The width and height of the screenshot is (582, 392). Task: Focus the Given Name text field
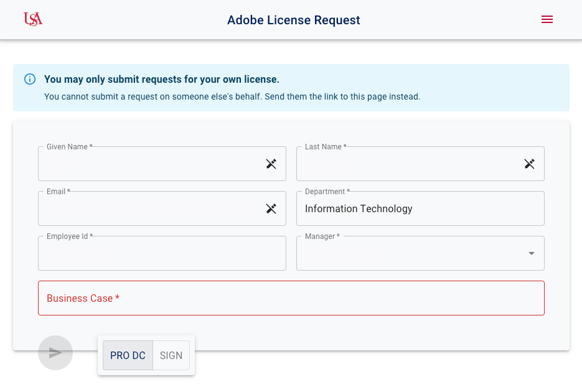[x=149, y=165]
